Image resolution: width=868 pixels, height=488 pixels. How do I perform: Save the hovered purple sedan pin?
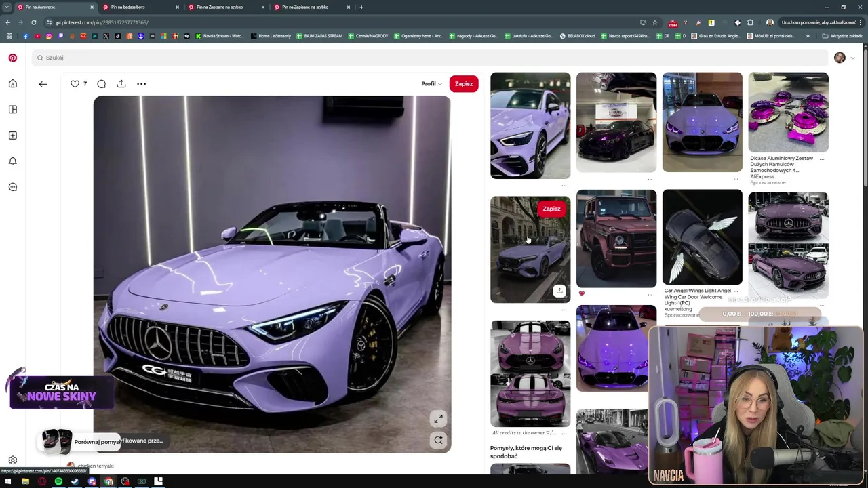551,209
